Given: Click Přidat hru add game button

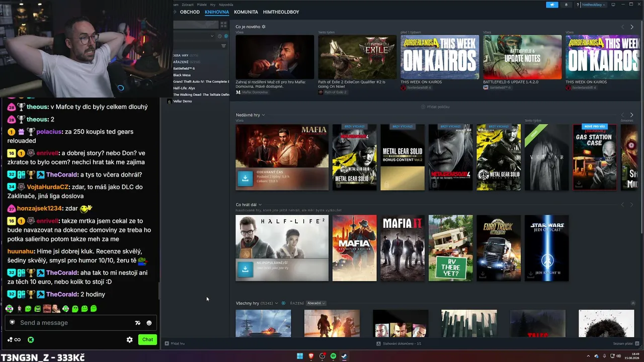Looking at the screenshot, I should (175, 343).
